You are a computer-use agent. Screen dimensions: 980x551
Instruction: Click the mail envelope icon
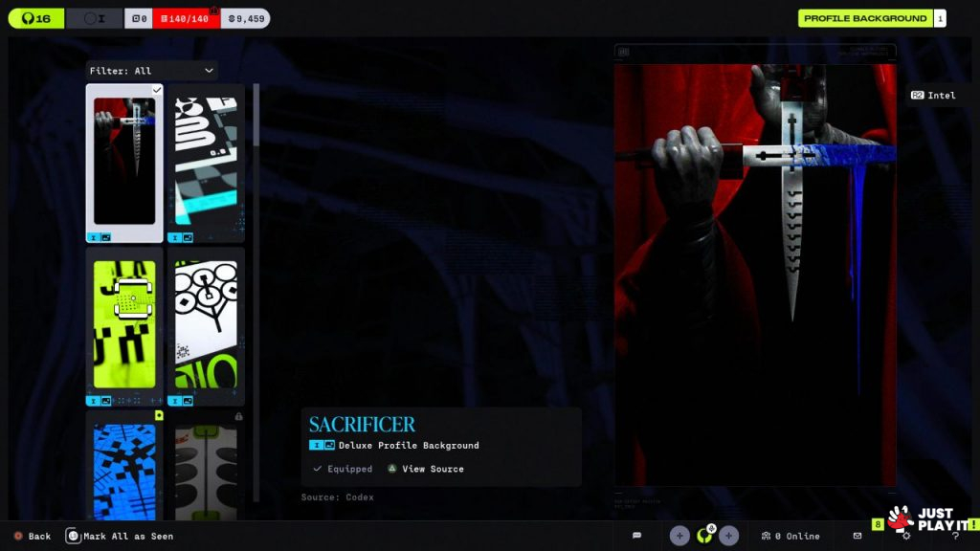[x=857, y=536]
